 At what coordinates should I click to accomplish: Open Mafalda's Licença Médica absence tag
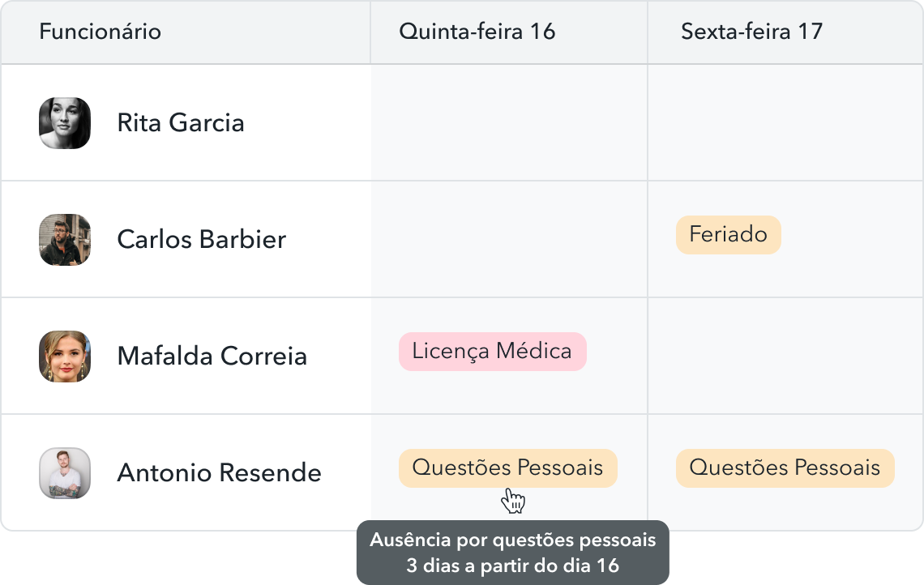pyautogui.click(x=492, y=352)
